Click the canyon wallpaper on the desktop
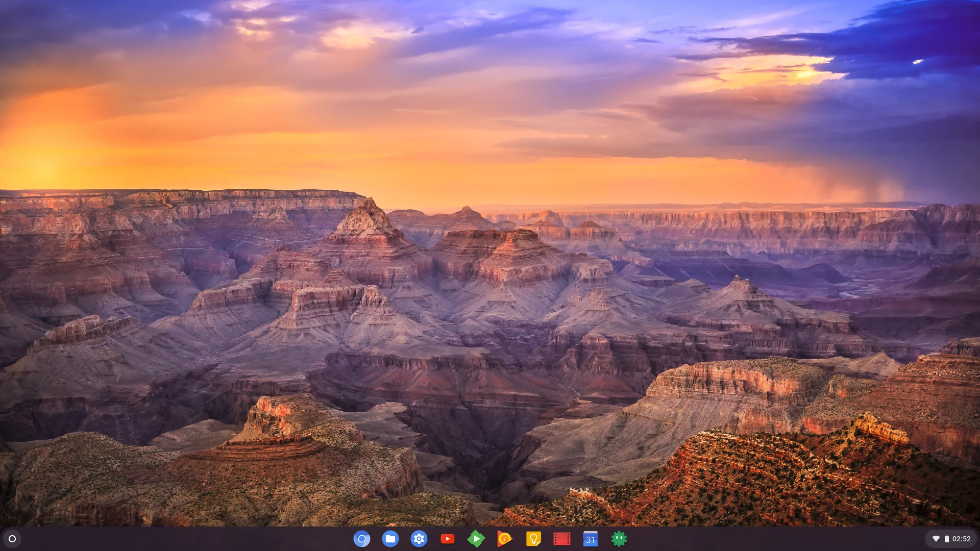This screenshot has height=551, width=980. tap(490, 357)
